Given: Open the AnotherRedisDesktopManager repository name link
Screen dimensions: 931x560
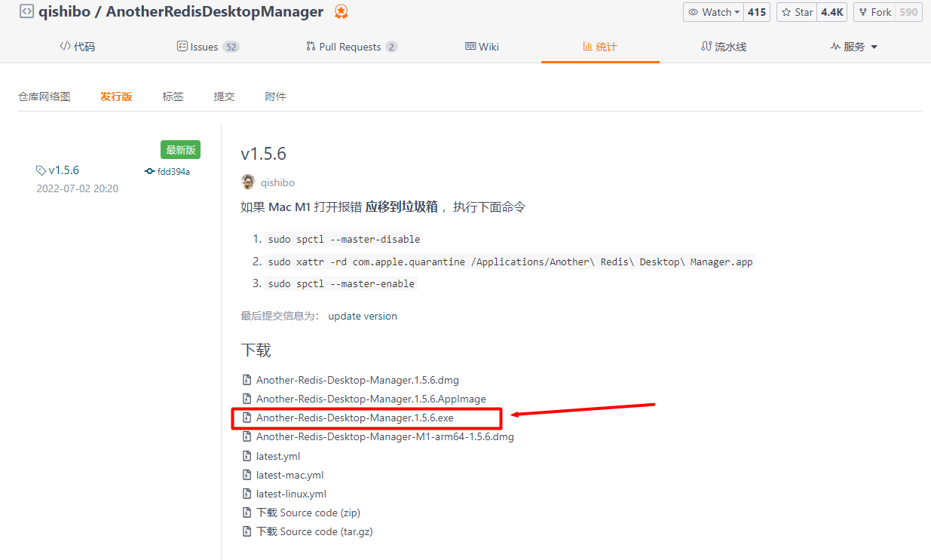Looking at the screenshot, I should click(215, 11).
